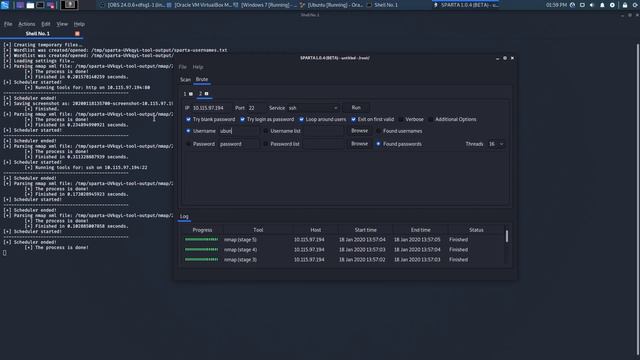
Task: Launch terminal emulator from top panel
Action: coord(40,5)
